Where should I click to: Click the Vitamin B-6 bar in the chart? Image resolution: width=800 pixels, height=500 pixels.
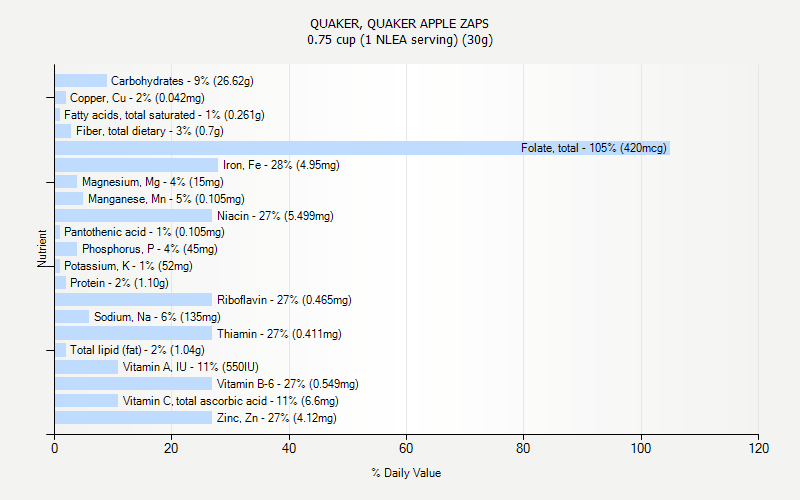click(x=134, y=384)
